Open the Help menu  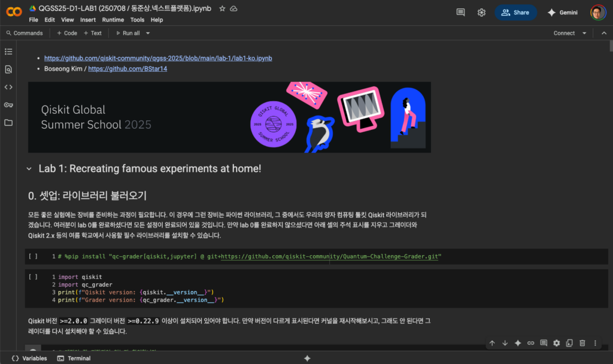pos(157,20)
